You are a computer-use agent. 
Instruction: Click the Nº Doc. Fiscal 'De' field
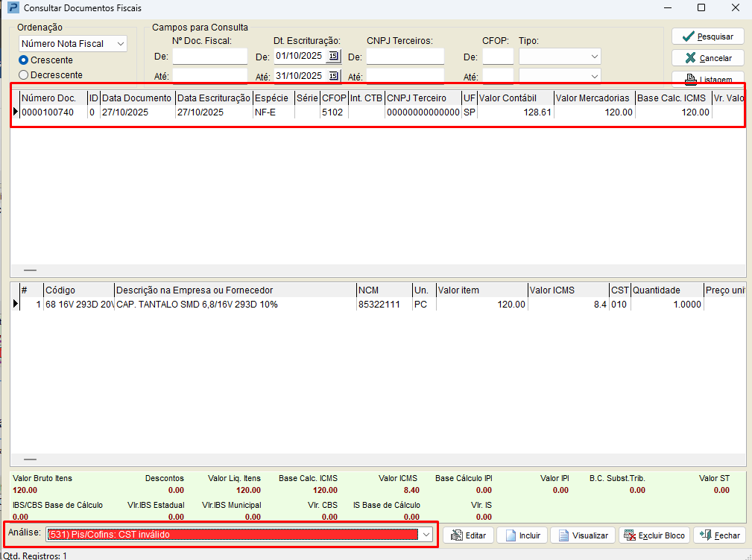209,57
